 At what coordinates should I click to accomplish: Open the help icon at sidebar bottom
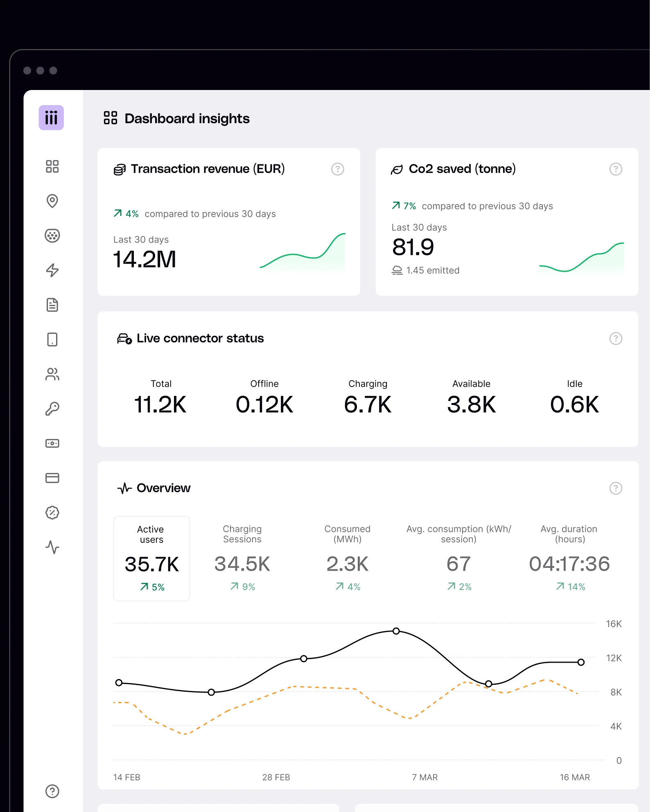52,791
